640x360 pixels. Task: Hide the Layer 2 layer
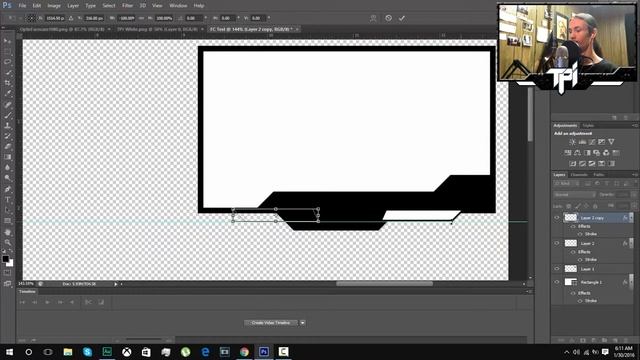point(557,243)
